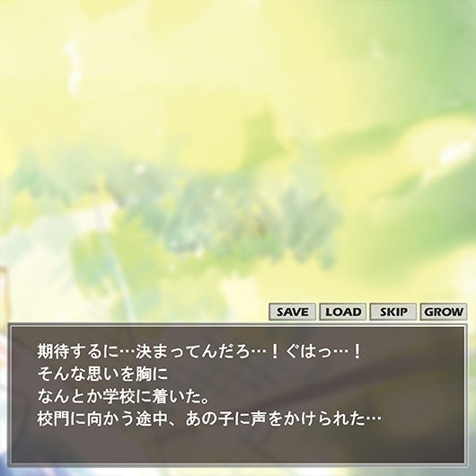Image resolution: width=476 pixels, height=476 pixels.
Task: Click the empty area below the dialogue text
Action: [238, 445]
